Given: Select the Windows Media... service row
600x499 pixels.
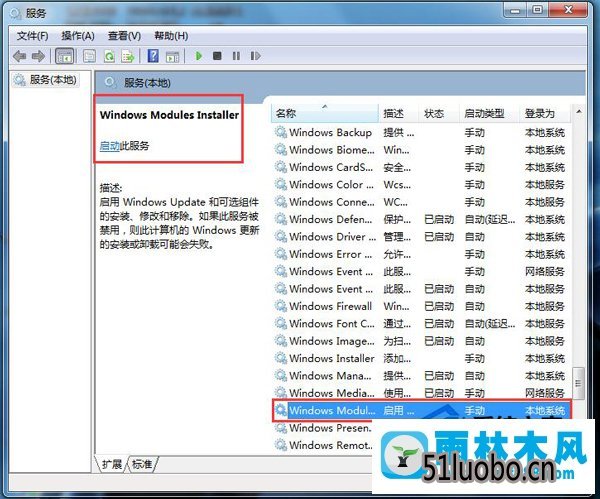Looking at the screenshot, I should coord(421,393).
